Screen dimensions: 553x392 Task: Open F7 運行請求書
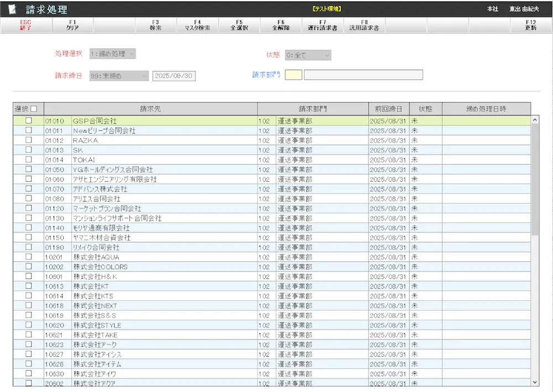(322, 25)
